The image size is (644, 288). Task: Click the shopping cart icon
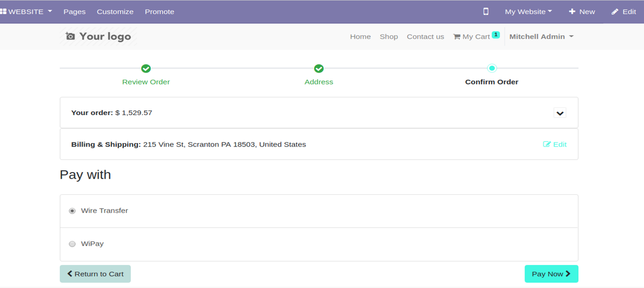click(x=457, y=37)
